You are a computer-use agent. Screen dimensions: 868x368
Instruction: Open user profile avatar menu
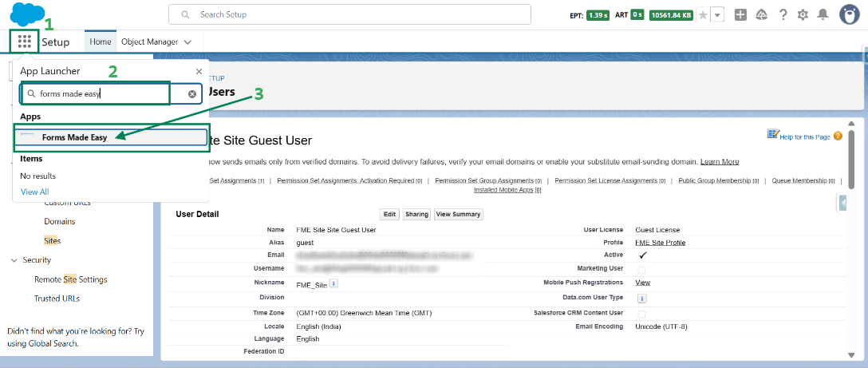click(x=849, y=14)
